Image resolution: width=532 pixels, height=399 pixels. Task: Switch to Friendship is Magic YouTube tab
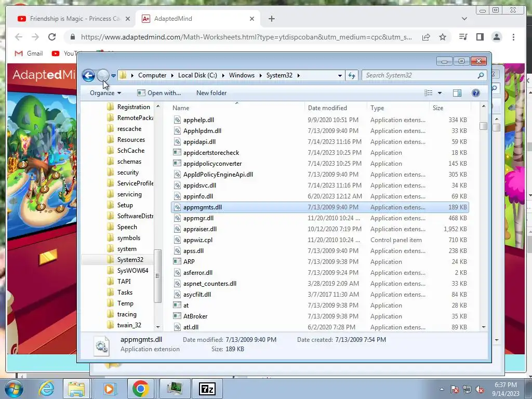[74, 19]
